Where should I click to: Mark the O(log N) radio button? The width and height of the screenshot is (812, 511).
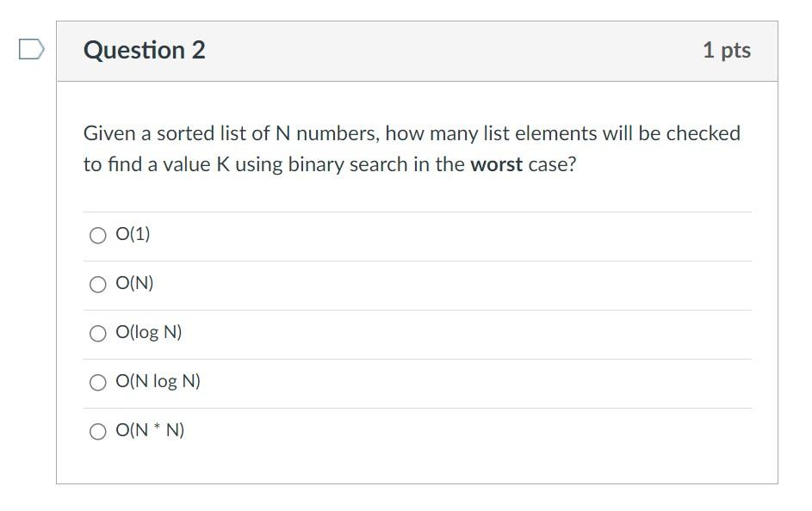click(98, 334)
